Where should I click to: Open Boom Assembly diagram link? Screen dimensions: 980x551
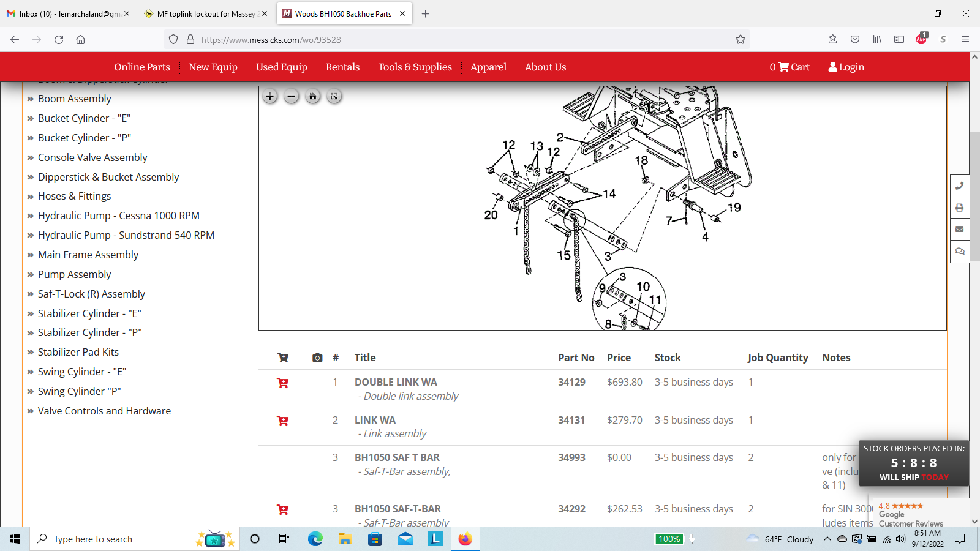75,99
